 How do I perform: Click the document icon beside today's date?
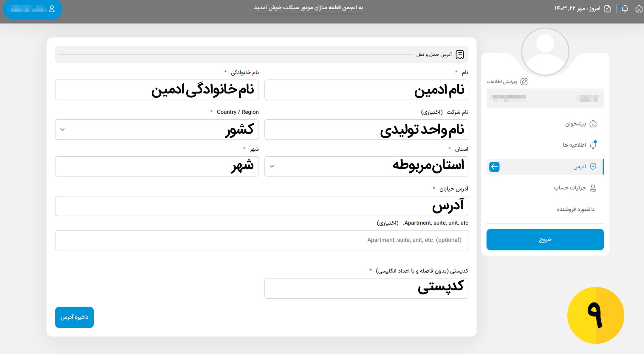click(x=607, y=9)
